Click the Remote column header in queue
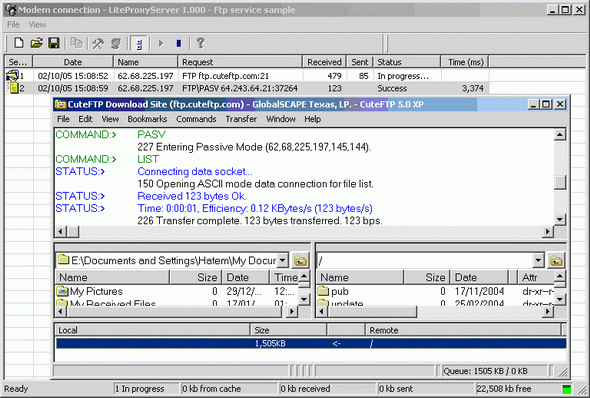The image size is (590, 398). pyautogui.click(x=464, y=330)
